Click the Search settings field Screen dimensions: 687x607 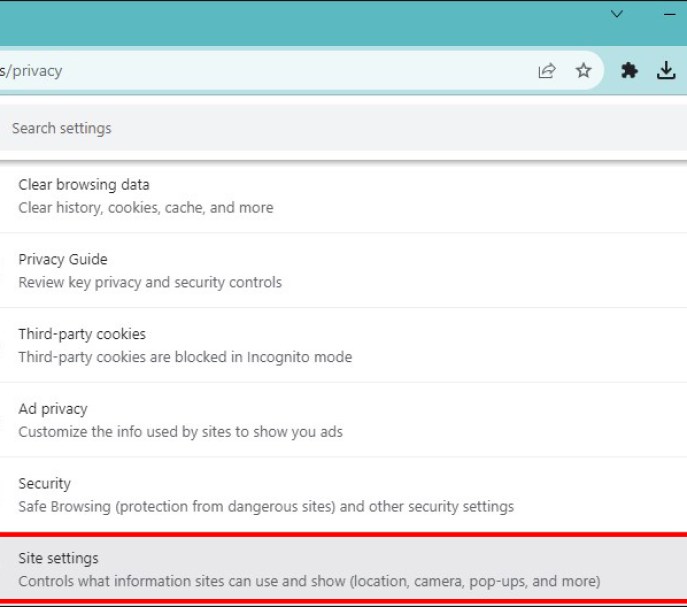point(344,128)
